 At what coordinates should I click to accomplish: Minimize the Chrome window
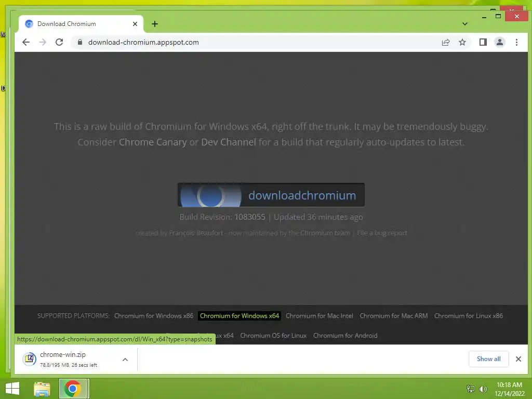[x=484, y=16]
